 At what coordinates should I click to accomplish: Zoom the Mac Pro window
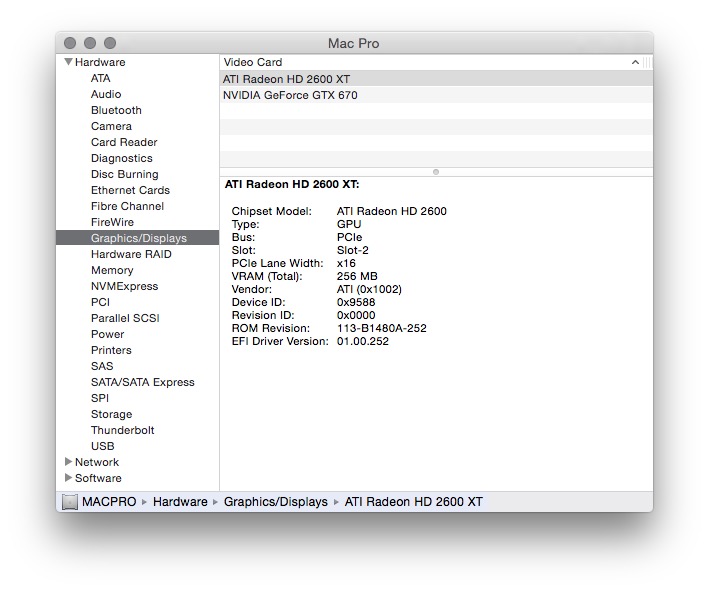[110, 43]
